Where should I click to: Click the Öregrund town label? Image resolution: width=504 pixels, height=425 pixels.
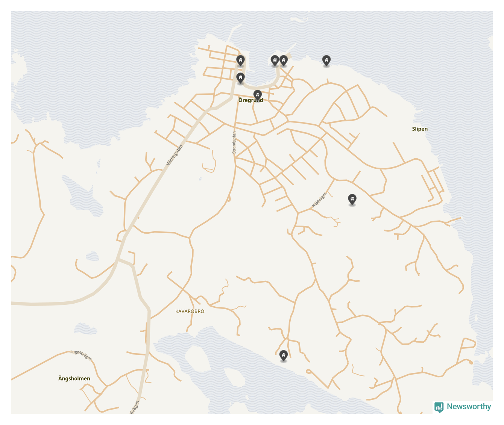click(250, 100)
